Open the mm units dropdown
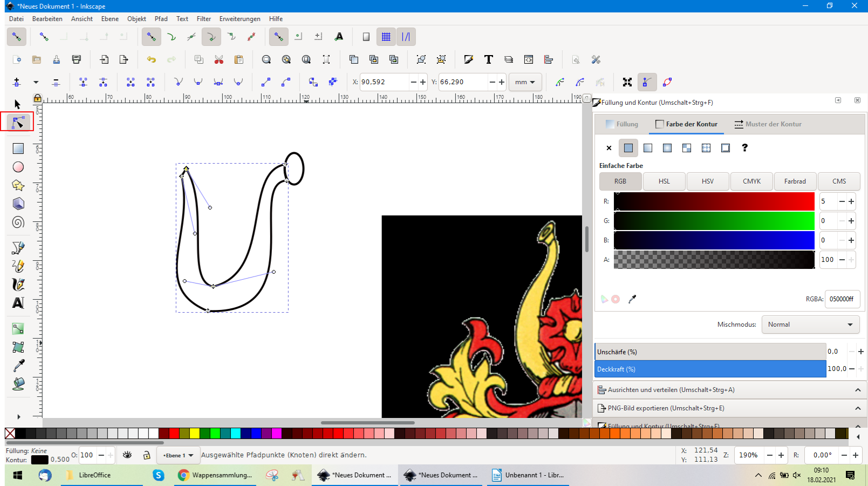 click(x=525, y=82)
